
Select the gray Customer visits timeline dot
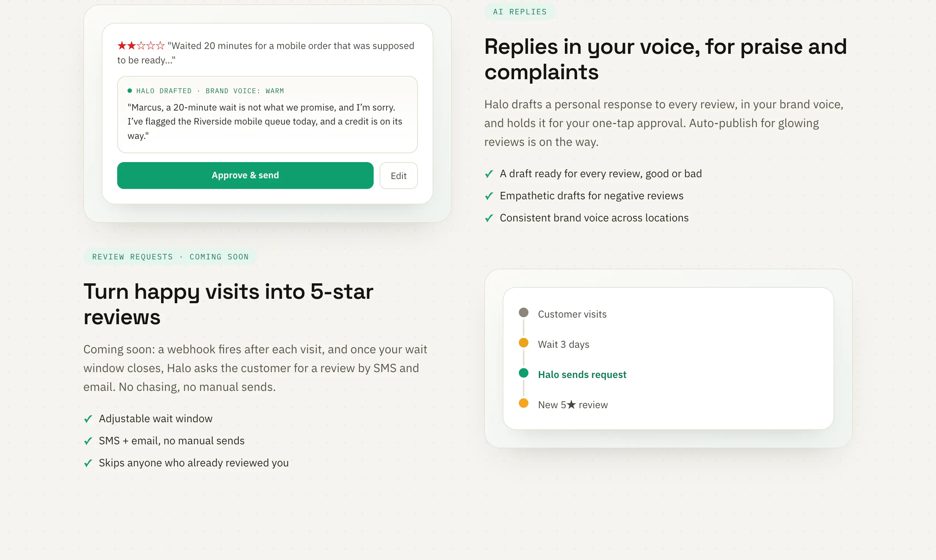tap(523, 312)
